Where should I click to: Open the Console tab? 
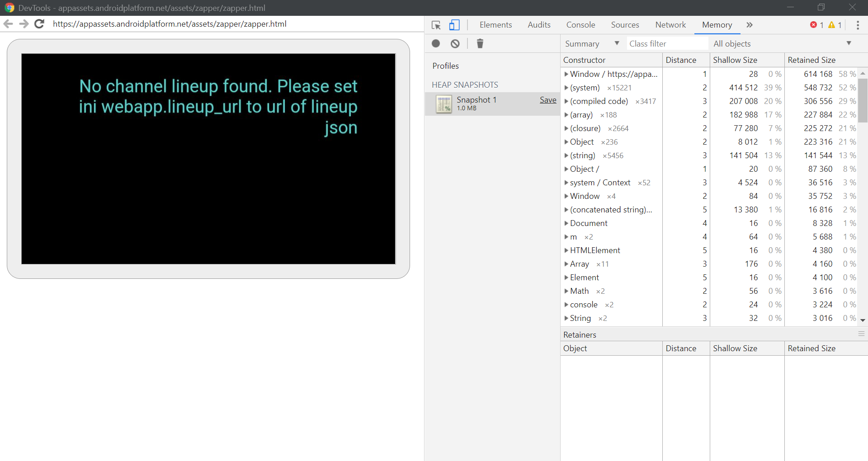click(x=580, y=25)
